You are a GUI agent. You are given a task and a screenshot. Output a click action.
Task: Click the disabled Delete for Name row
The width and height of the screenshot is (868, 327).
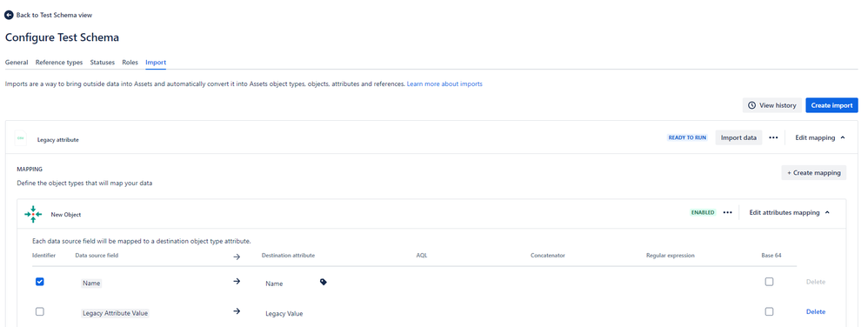(x=816, y=282)
